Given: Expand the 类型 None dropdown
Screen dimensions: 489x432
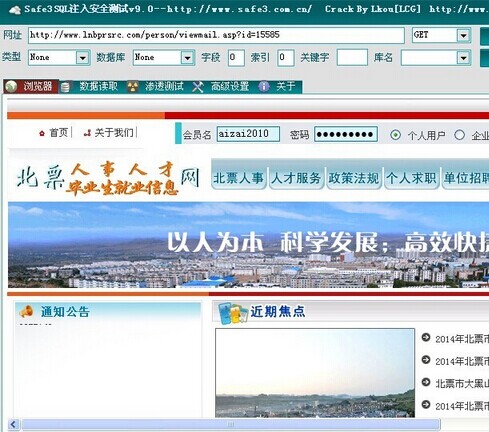Looking at the screenshot, I should pyautogui.click(x=83, y=58).
